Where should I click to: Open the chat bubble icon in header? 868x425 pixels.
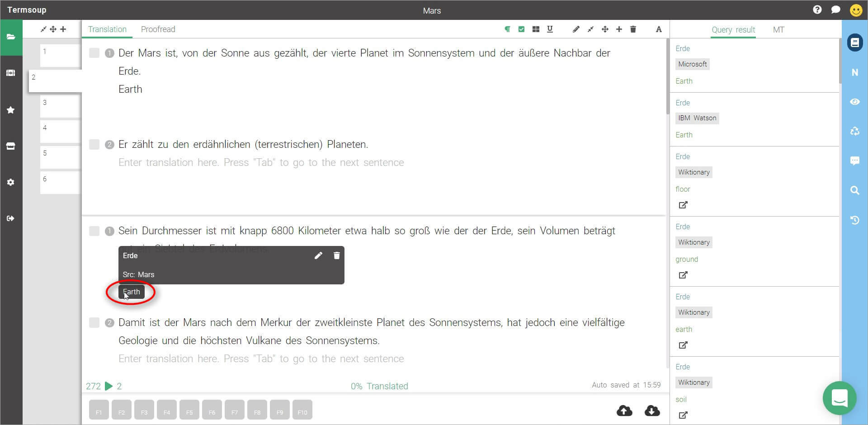point(835,9)
